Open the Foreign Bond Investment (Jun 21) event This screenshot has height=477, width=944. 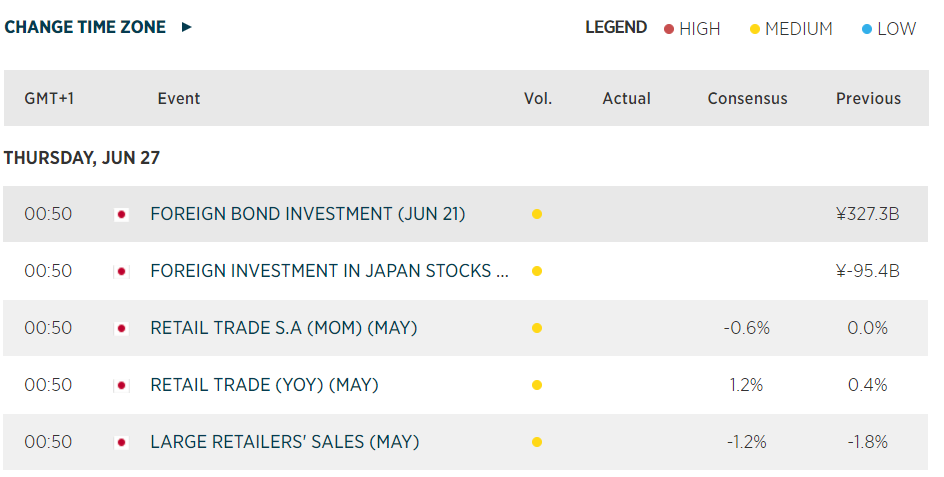click(307, 214)
